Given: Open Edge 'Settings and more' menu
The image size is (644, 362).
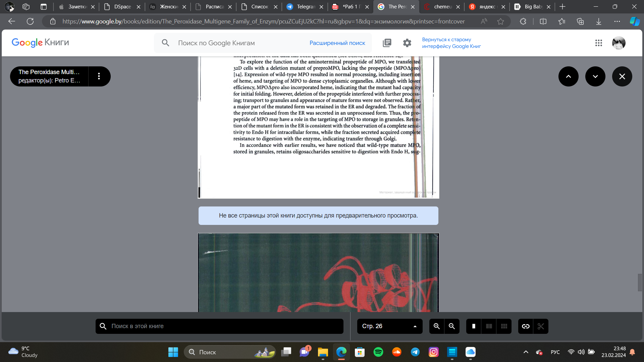Looking at the screenshot, I should click(617, 21).
